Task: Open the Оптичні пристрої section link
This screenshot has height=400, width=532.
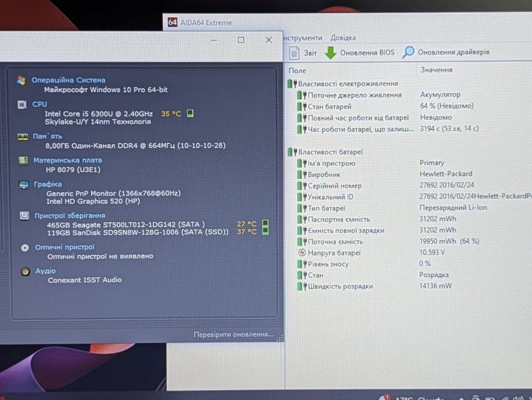Action: click(65, 247)
